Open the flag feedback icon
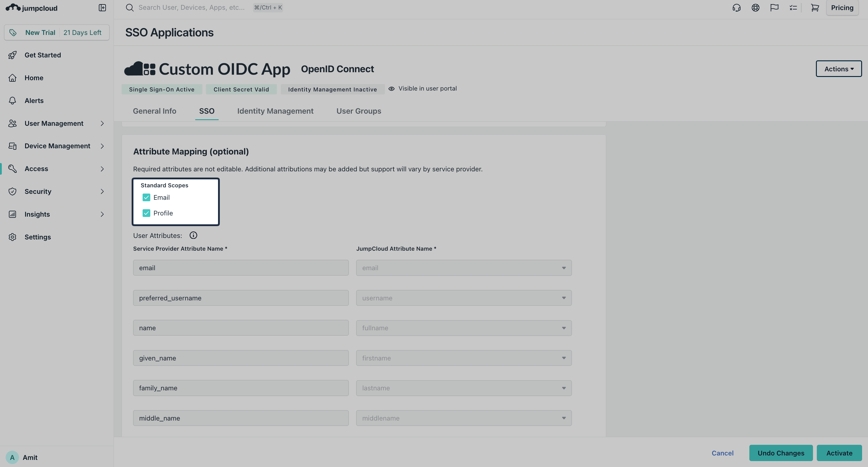This screenshot has width=868, height=467. 774,7
